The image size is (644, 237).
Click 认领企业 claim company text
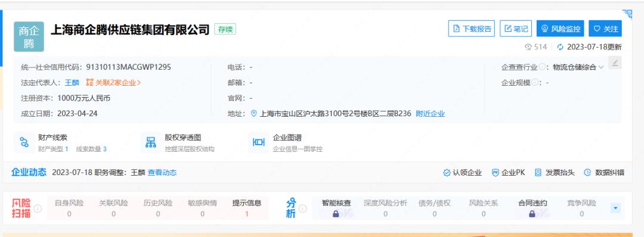[467, 173]
